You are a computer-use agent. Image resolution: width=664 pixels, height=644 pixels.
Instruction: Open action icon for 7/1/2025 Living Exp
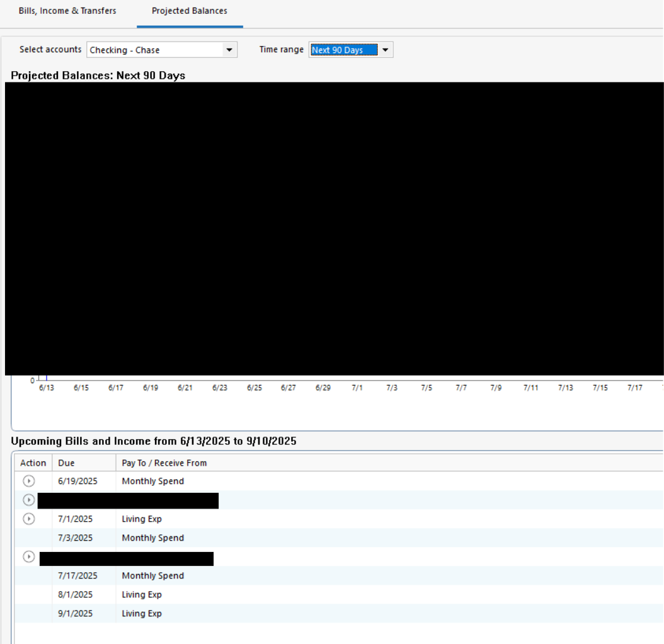29,519
